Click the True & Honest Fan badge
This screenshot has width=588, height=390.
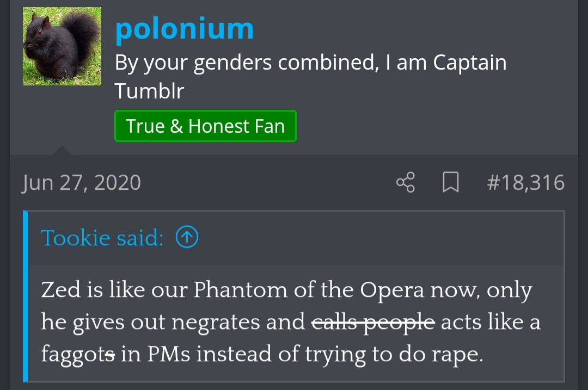[x=205, y=126]
